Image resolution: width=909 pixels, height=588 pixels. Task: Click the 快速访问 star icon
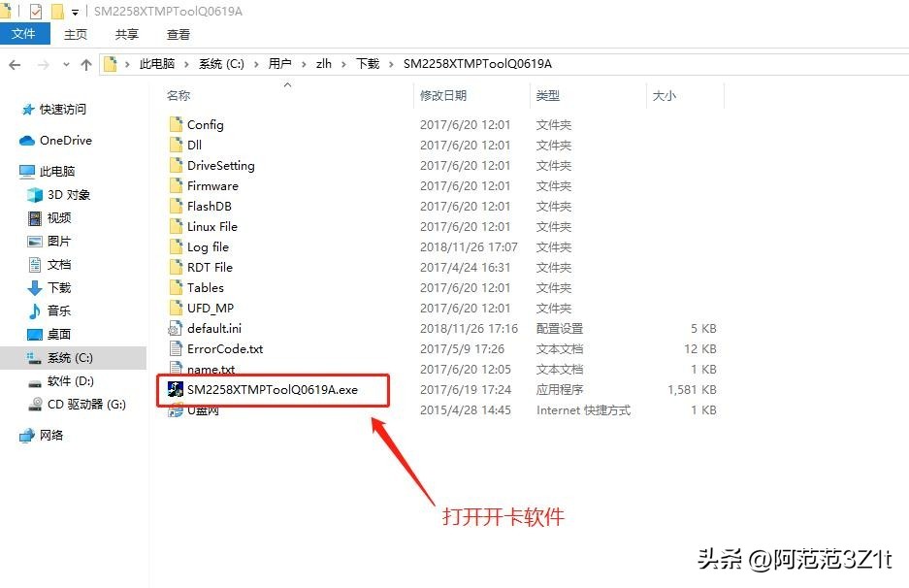click(27, 110)
